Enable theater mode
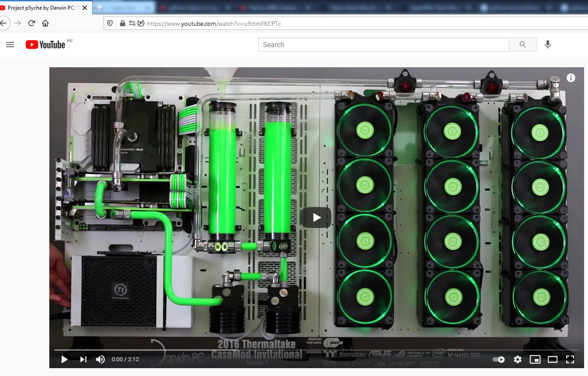 (x=553, y=359)
